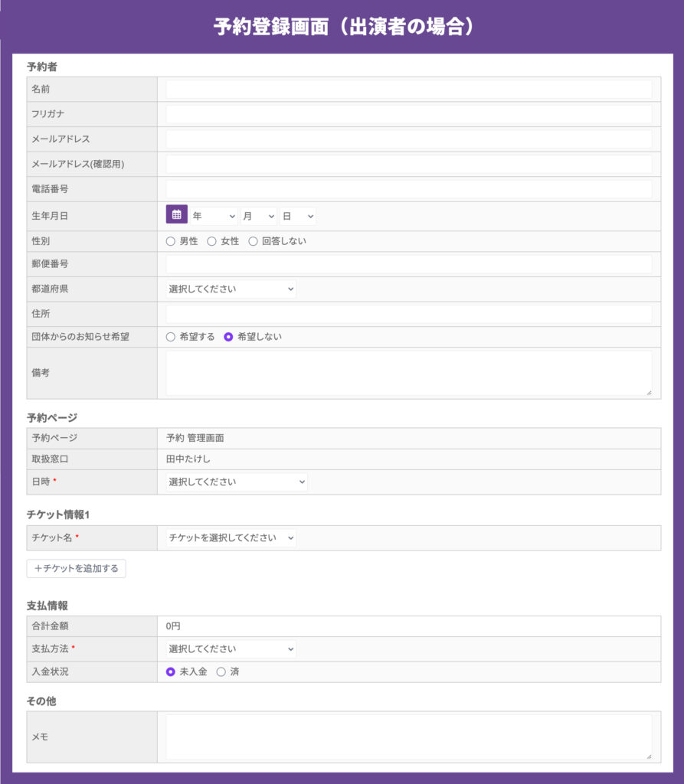Image resolution: width=684 pixels, height=784 pixels.
Task: Open the 日時 date-time dropdown
Action: 237,482
